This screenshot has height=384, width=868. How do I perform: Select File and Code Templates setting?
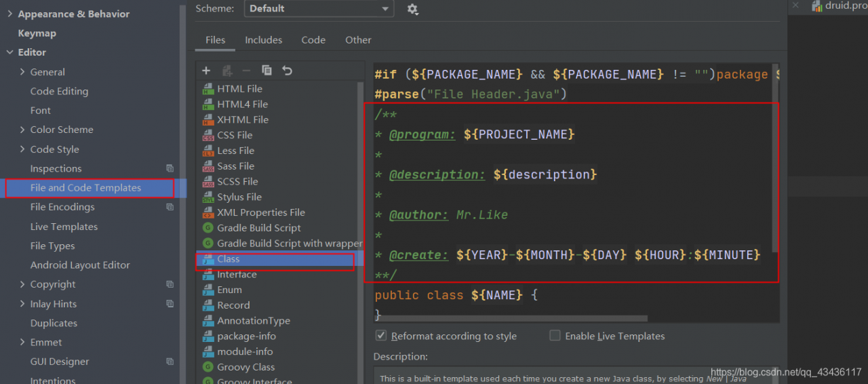85,188
